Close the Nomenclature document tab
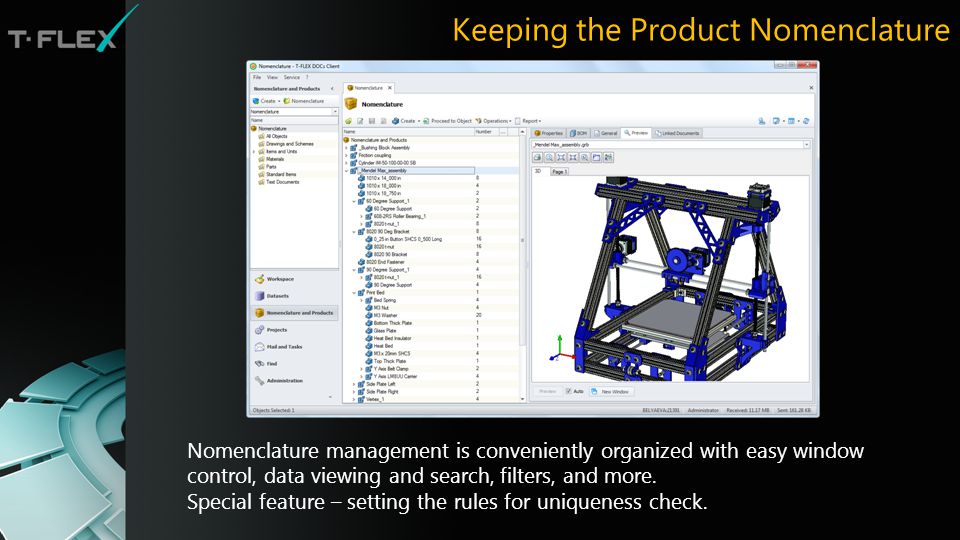 click(x=389, y=88)
